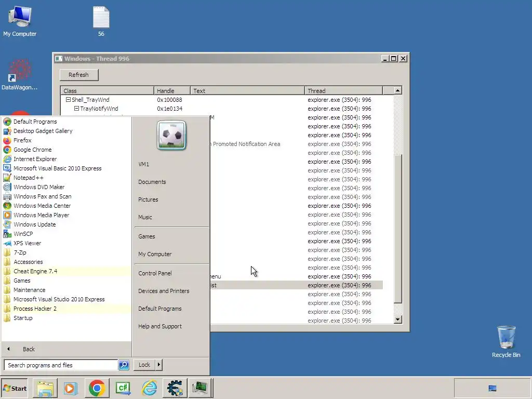Viewport: 532px width, 399px height.
Task: Click the search magnifier icon button
Action: point(124,365)
